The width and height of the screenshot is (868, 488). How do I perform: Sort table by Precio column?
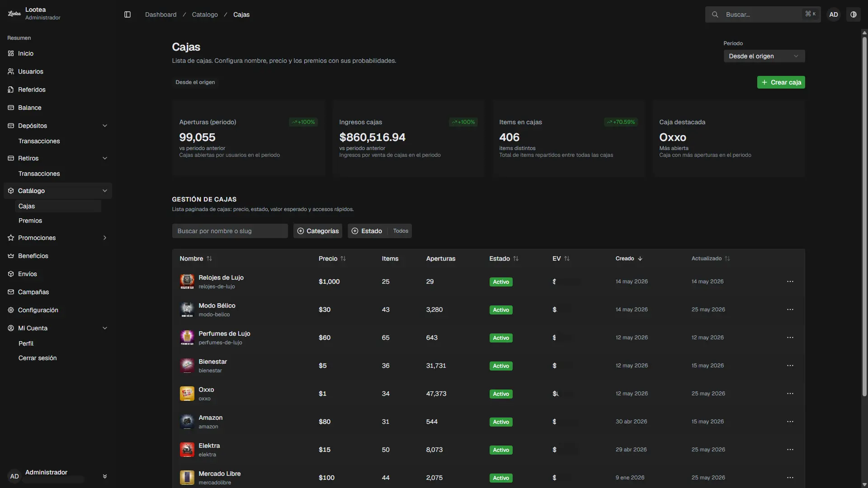(x=332, y=258)
